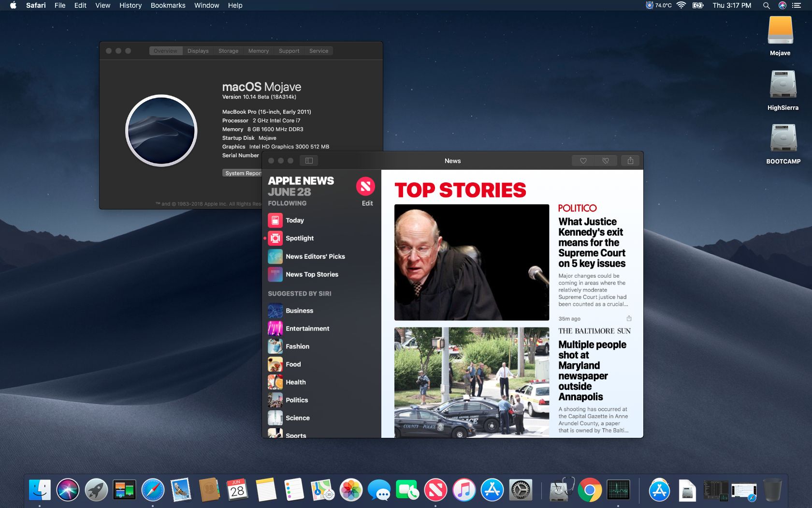Open the Bookmarks menu
812x508 pixels.
click(168, 5)
